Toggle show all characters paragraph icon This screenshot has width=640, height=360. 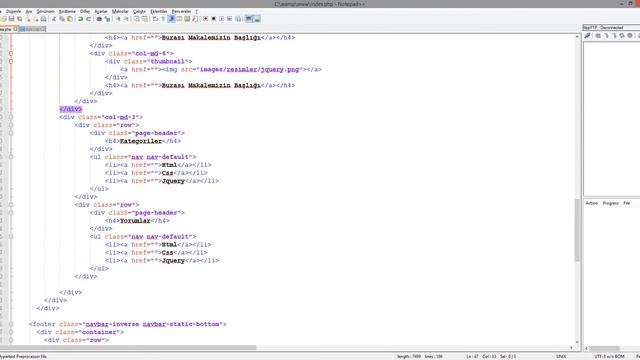[163, 19]
